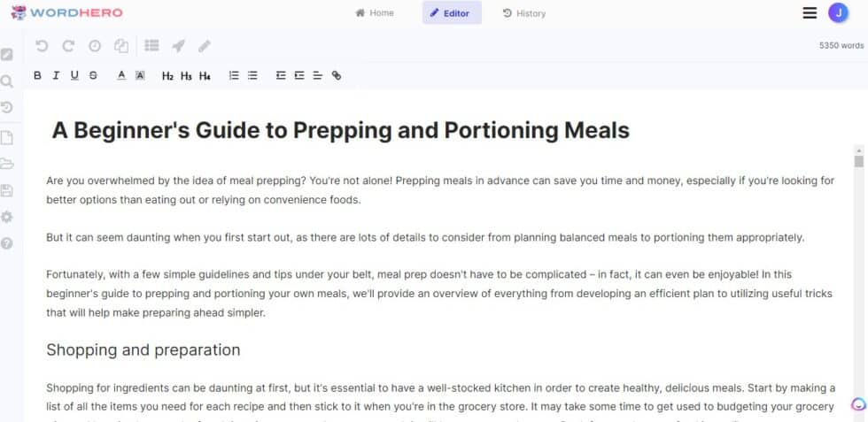This screenshot has height=422, width=868.
Task: Choose text font color
Action: [121, 76]
